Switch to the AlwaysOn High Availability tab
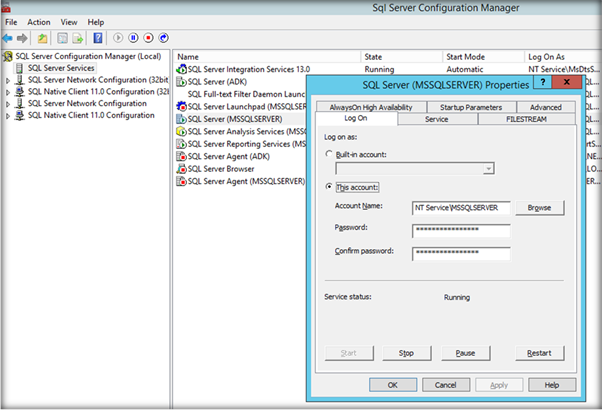 point(371,107)
